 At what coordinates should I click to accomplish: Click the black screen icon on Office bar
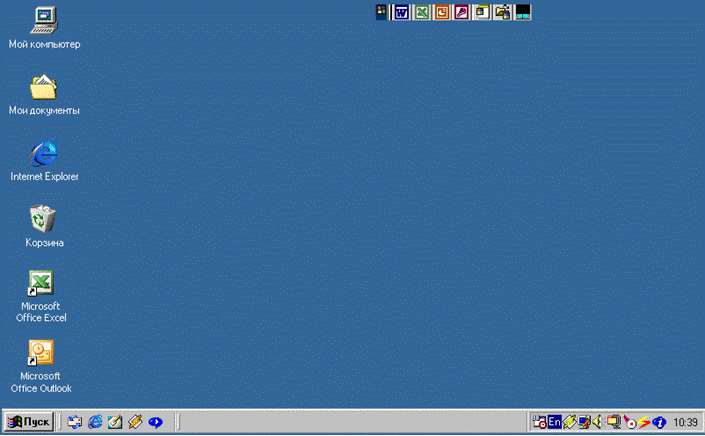522,12
